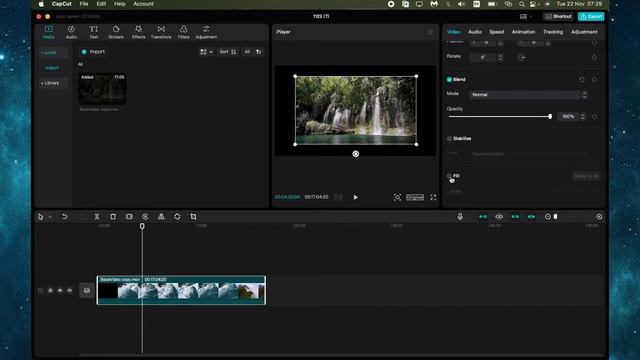Enable the Fill checkbox
The width and height of the screenshot is (640, 360).
[x=449, y=176]
